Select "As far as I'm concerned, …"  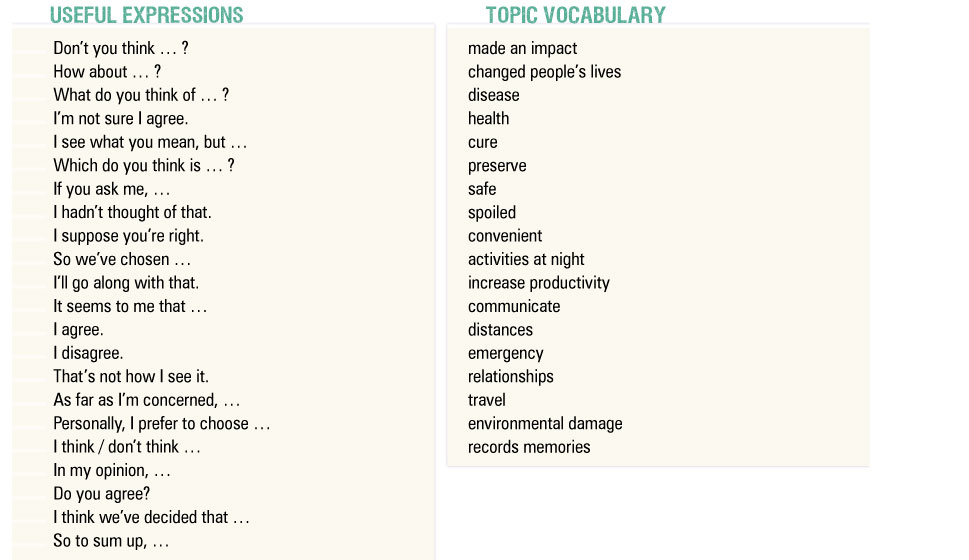[147, 400]
